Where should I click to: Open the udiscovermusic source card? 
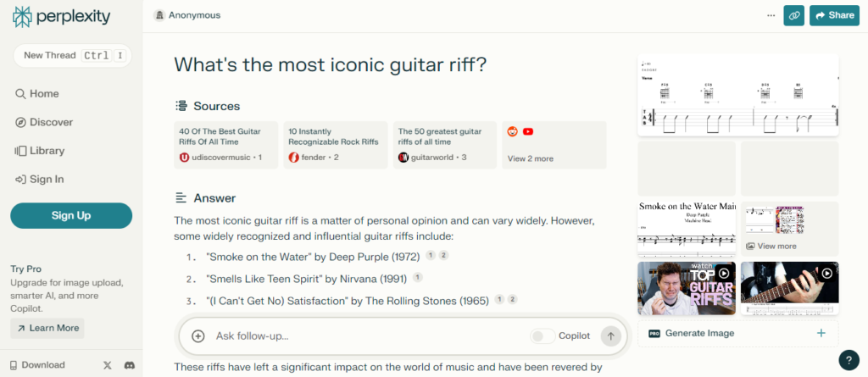tap(225, 145)
